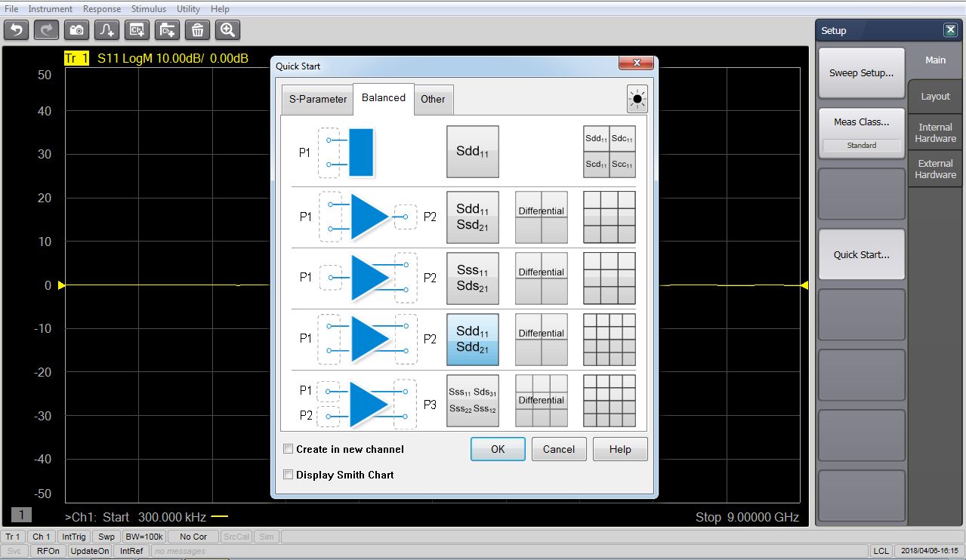Click the camera screenshot icon
The height and width of the screenshot is (560, 966).
[x=76, y=29]
